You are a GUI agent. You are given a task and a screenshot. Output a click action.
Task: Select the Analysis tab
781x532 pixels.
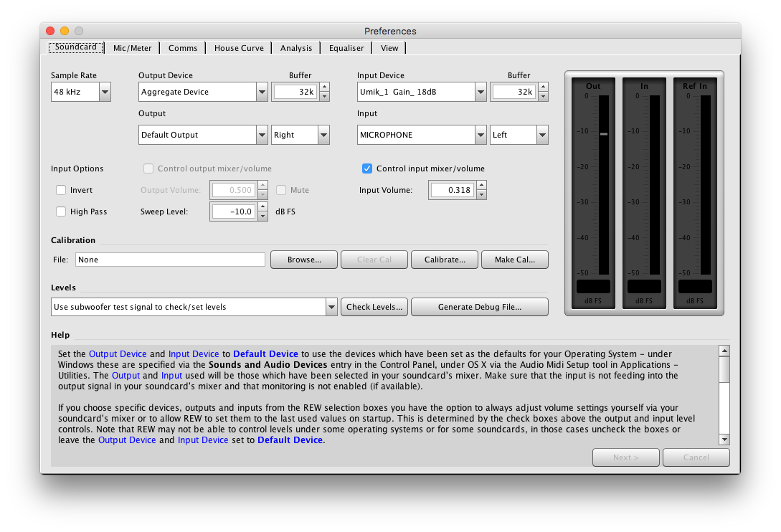click(x=296, y=48)
